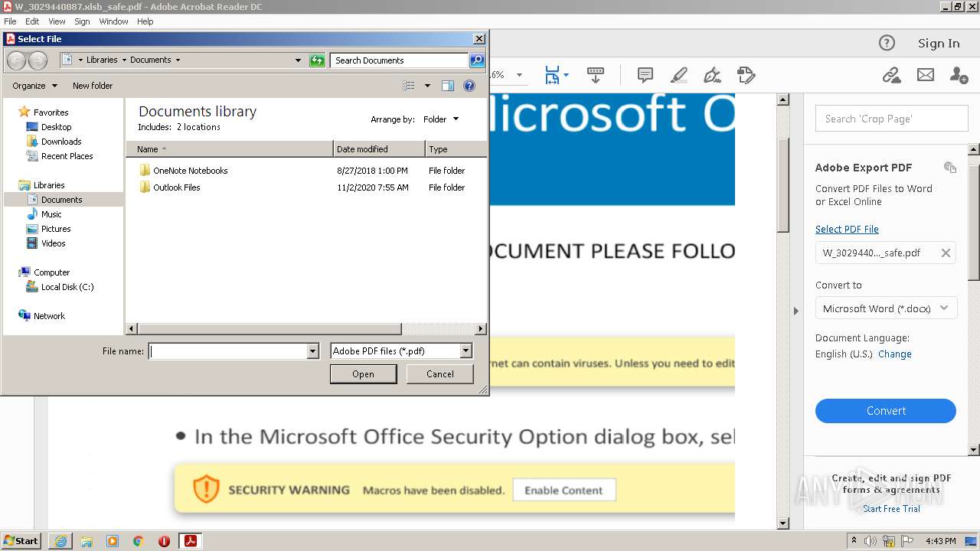Open Windows Media Player from taskbar

pos(113,541)
